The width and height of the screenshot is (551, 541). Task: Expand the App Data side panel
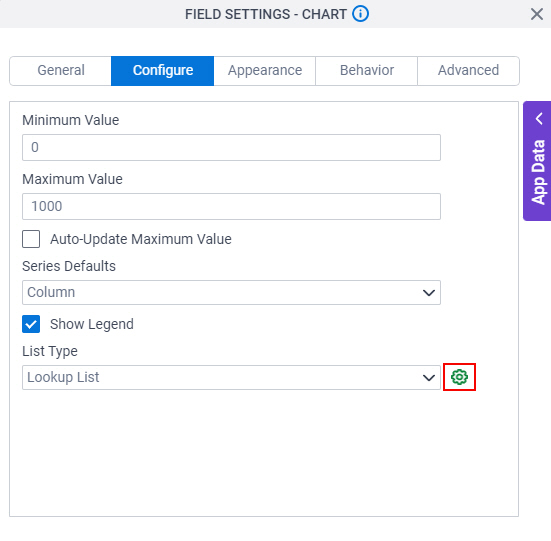(x=537, y=161)
